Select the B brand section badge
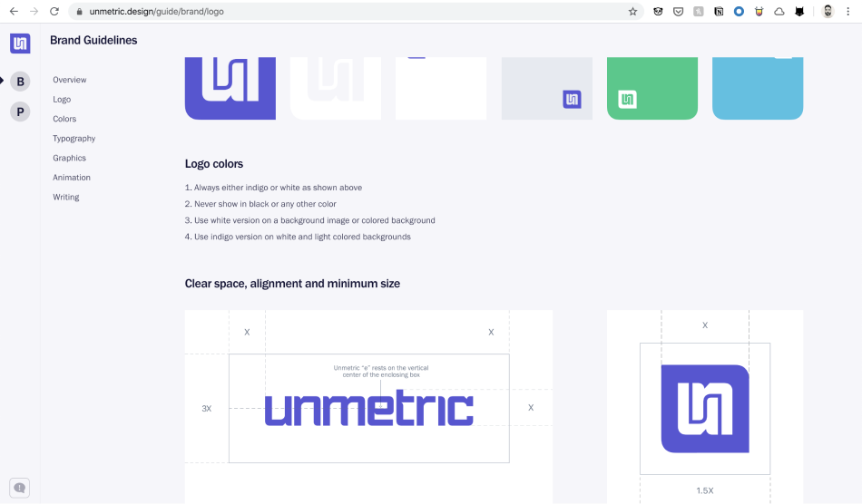Screen dimensions: 862x504 [x=20, y=82]
